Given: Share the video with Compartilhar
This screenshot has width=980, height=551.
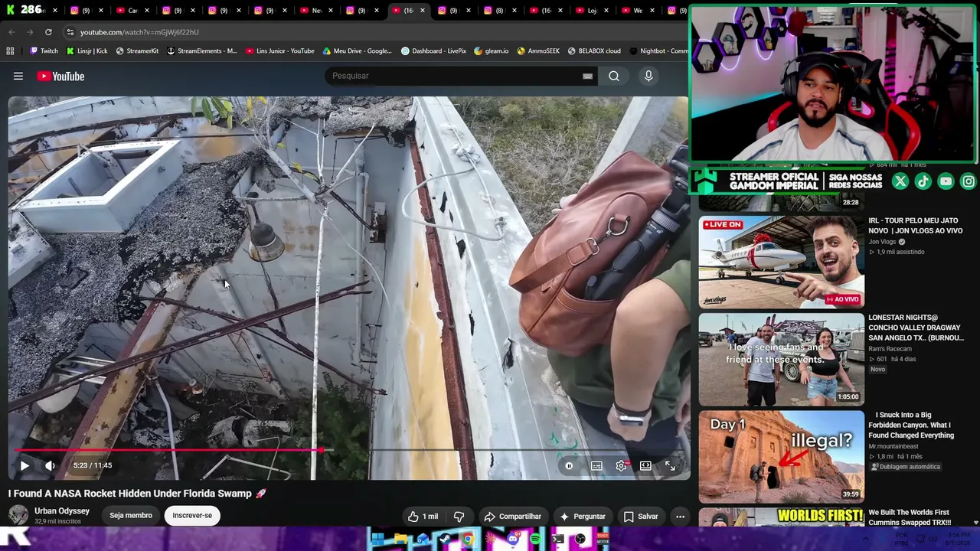Looking at the screenshot, I should (512, 517).
